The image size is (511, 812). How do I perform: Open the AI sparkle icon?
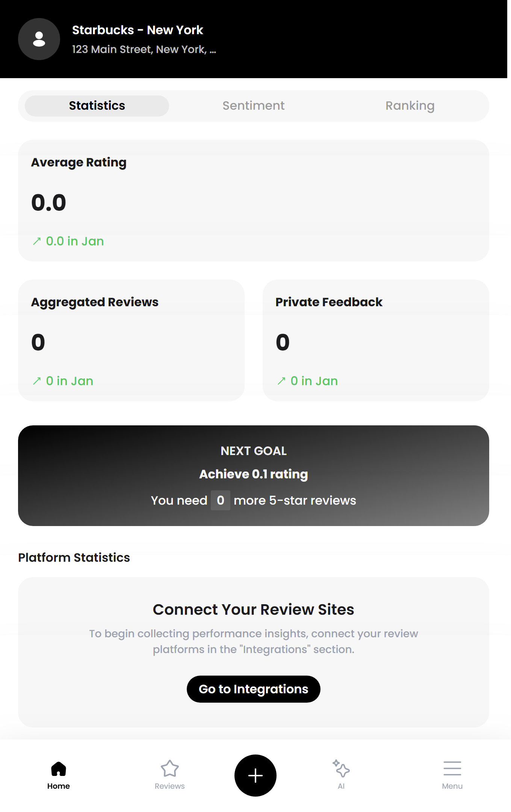click(x=341, y=769)
